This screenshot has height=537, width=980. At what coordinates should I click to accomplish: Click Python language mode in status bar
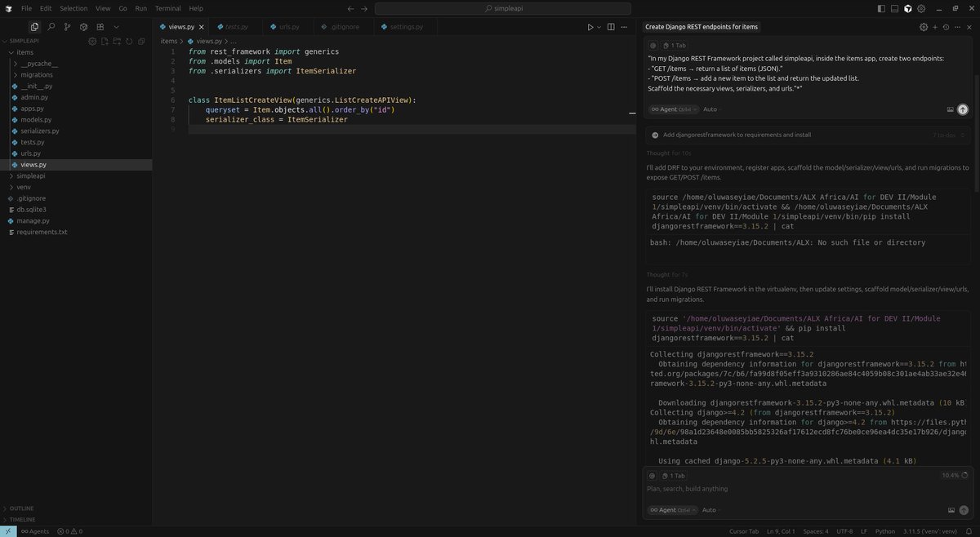click(x=885, y=531)
